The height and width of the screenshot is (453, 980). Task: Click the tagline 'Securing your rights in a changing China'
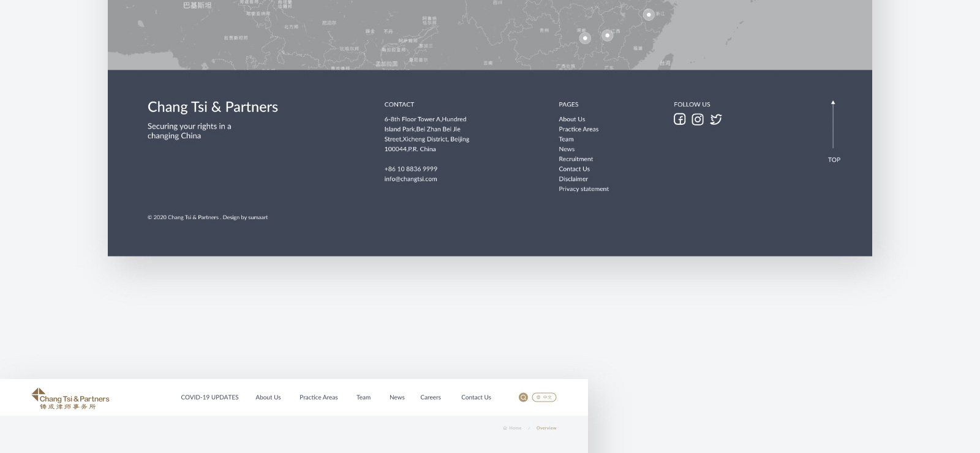click(x=189, y=131)
